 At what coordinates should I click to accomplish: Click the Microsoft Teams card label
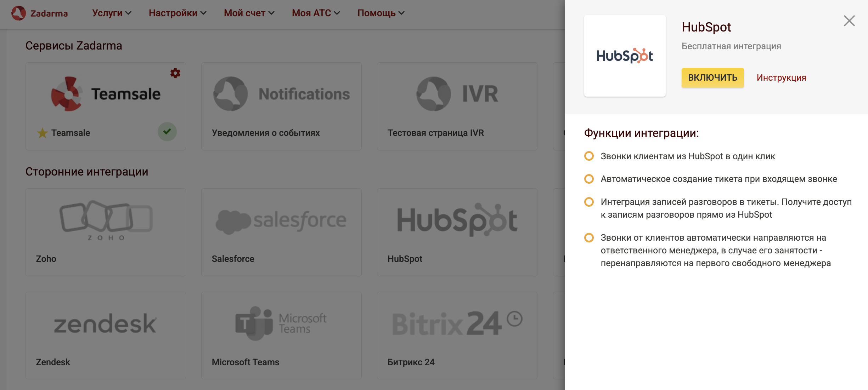[246, 362]
